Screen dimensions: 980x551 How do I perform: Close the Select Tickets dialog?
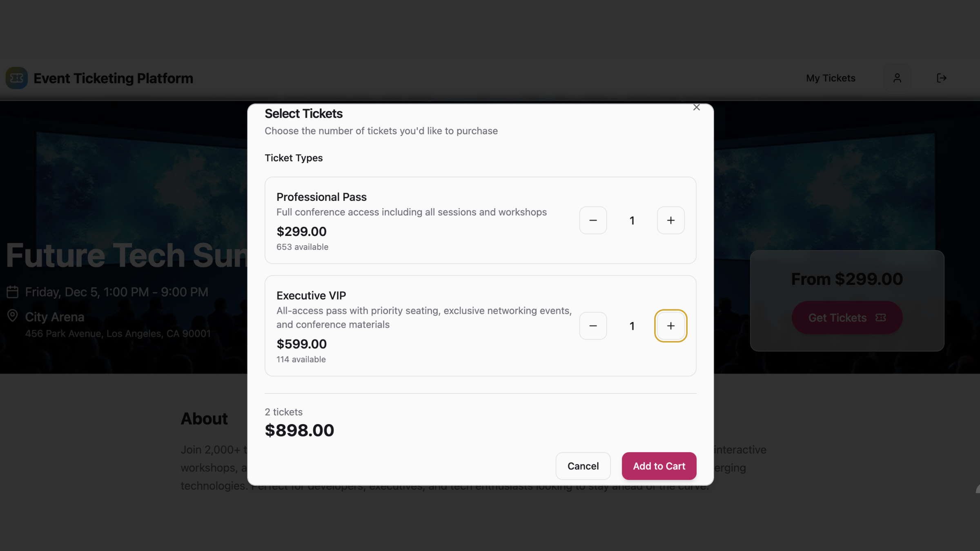click(696, 107)
